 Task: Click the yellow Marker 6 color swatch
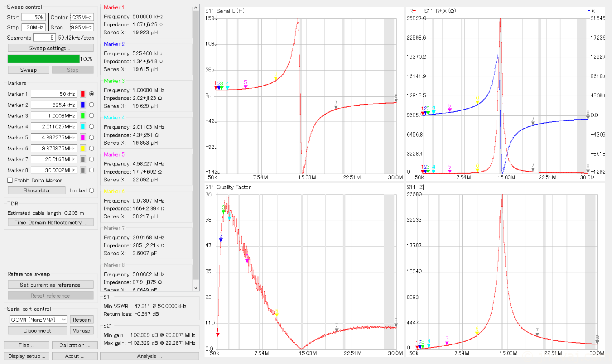click(83, 148)
